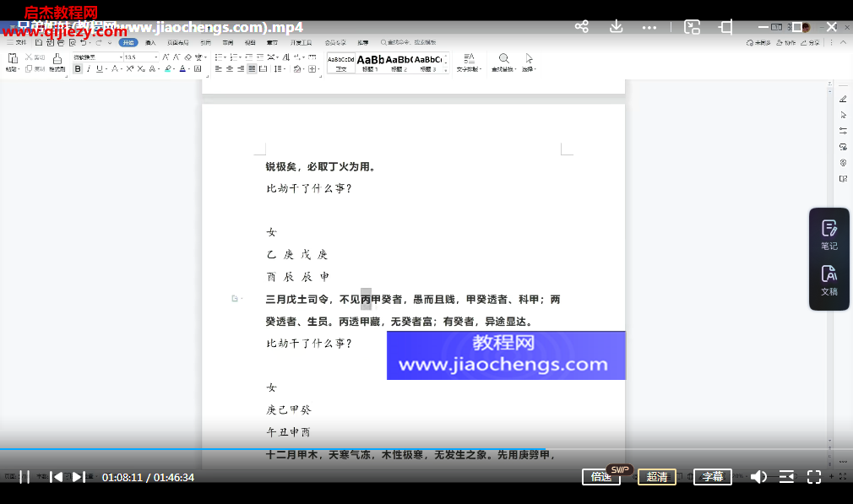Select justify alignment
The height and width of the screenshot is (504, 853).
tap(252, 69)
